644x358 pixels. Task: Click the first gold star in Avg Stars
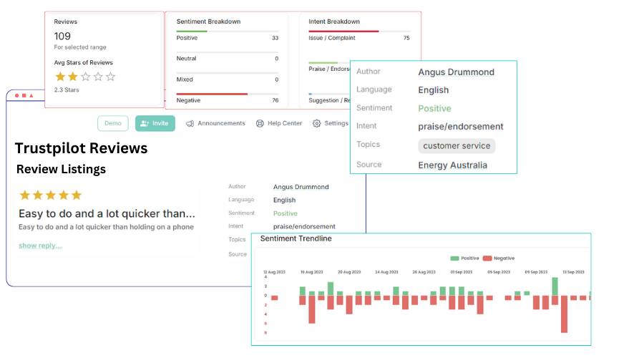tap(60, 77)
